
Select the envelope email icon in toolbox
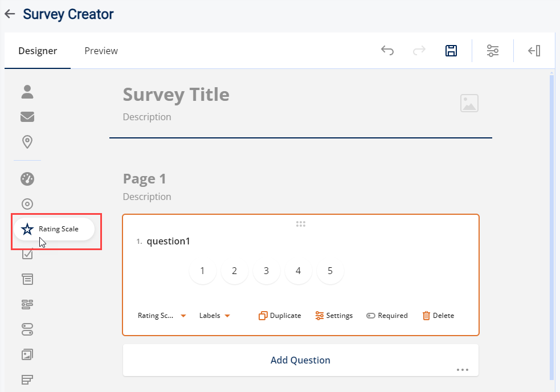tap(27, 117)
